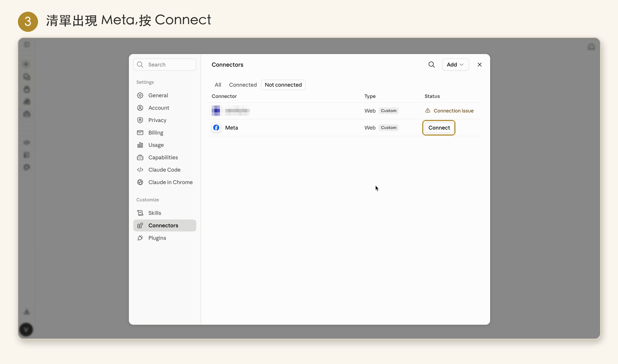Click code brackets icon in background sidebar

(x=27, y=142)
